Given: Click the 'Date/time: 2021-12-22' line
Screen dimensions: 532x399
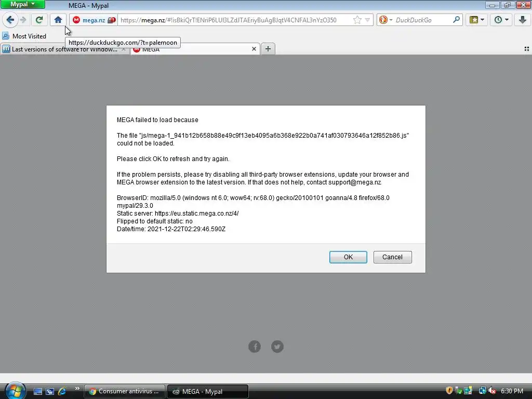Looking at the screenshot, I should coord(171,229).
